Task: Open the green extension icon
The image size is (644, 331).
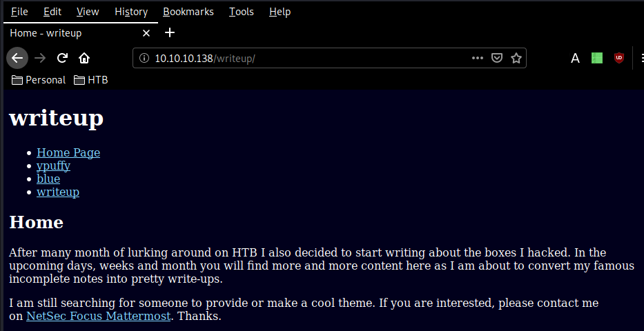Action: [x=597, y=58]
